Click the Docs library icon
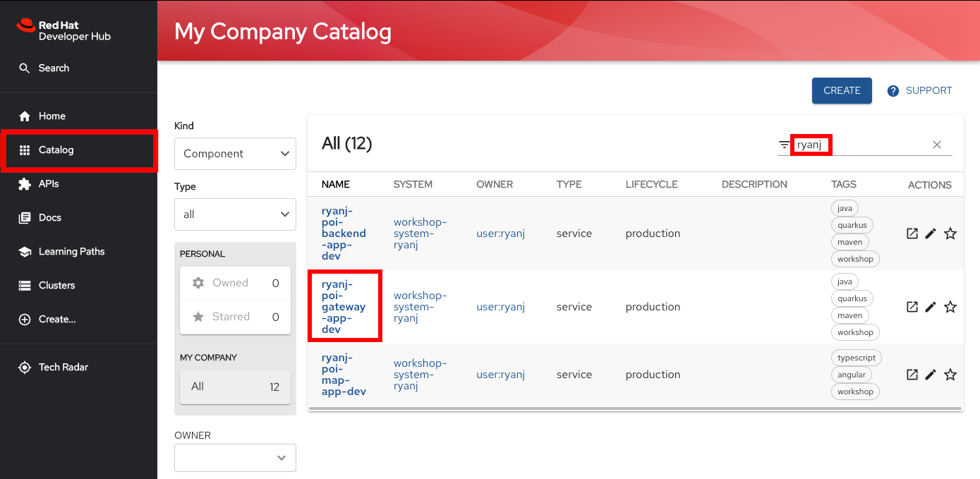 [x=25, y=218]
